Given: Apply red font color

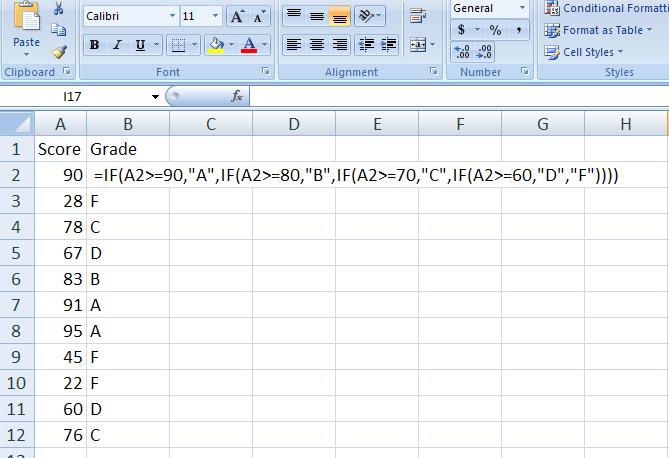Looking at the screenshot, I should (249, 45).
